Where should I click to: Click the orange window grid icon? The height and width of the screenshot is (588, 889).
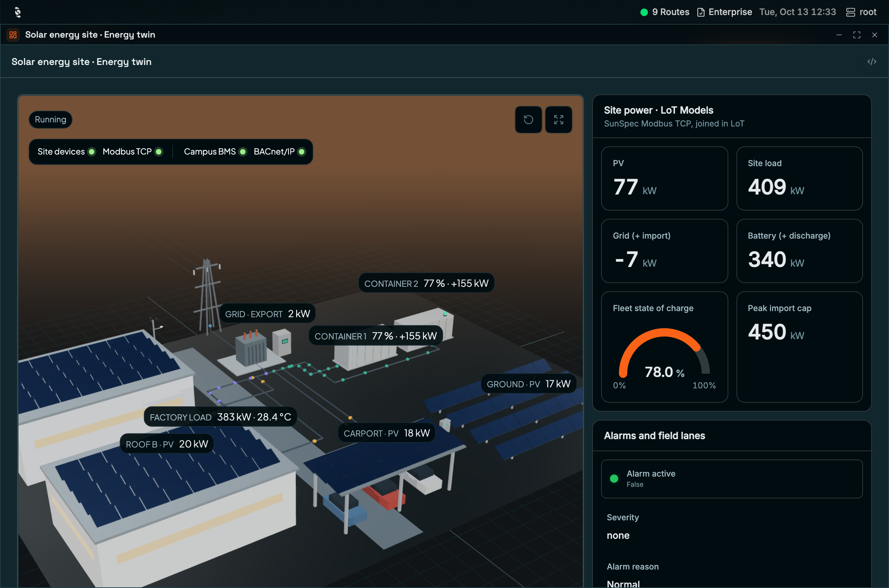[13, 35]
